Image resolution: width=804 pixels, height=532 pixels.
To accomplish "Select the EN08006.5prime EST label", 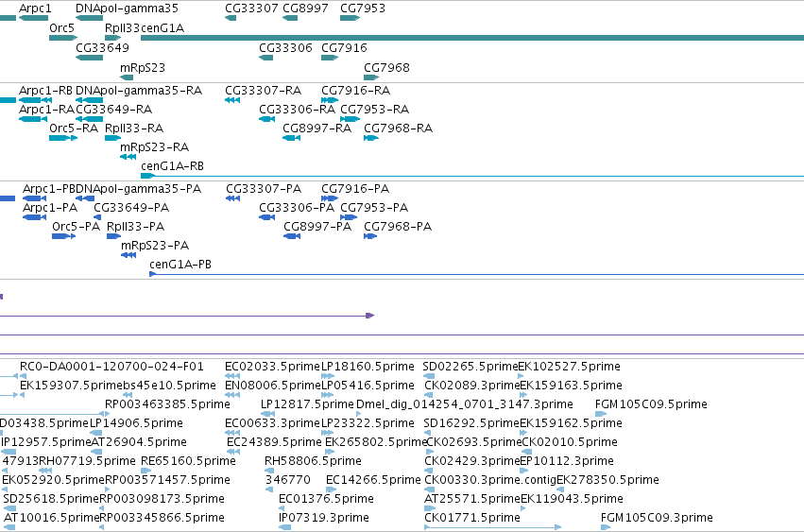I will [273, 386].
